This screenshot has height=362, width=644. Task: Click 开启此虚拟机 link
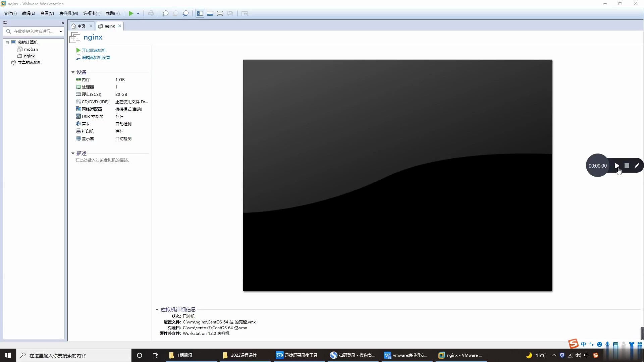(94, 50)
